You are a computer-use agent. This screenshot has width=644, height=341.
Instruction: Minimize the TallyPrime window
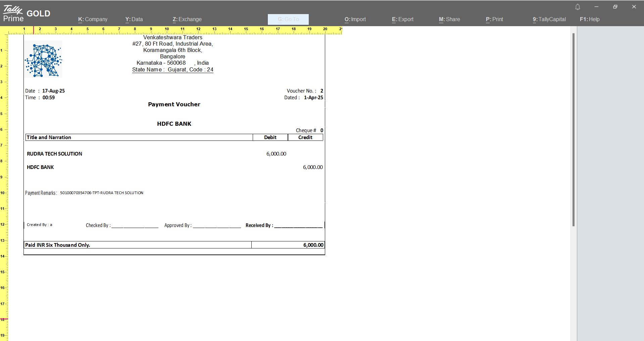click(x=596, y=7)
